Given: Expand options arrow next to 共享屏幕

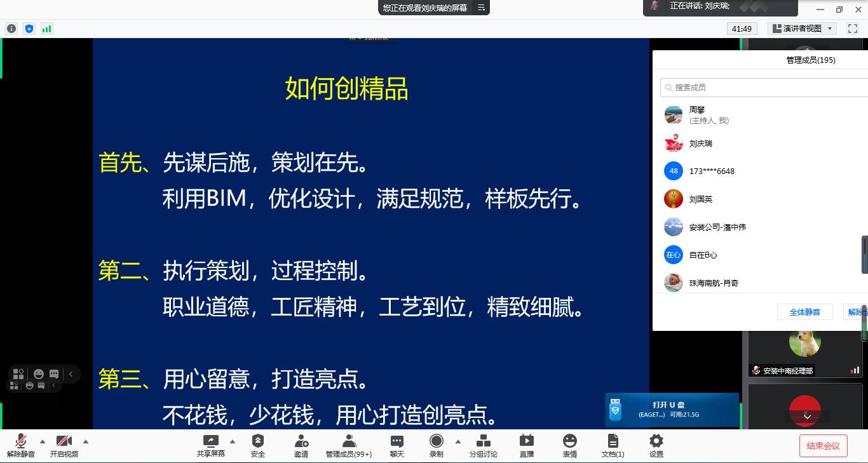Looking at the screenshot, I should [x=233, y=441].
